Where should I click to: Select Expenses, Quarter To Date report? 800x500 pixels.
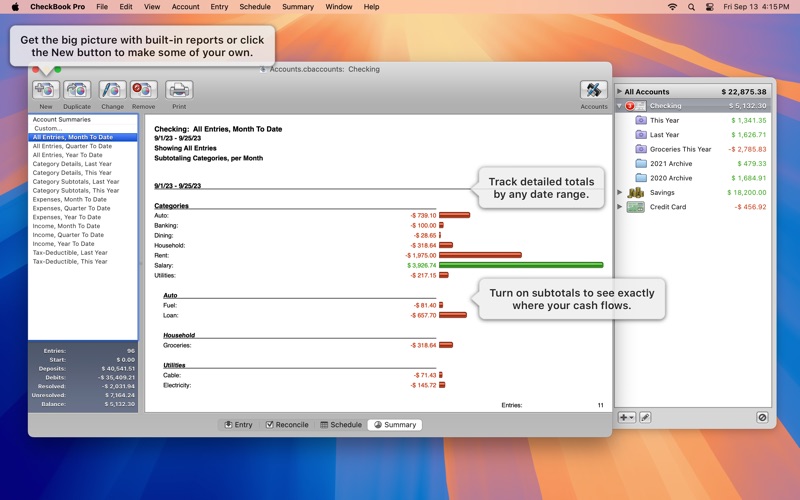(x=83, y=208)
